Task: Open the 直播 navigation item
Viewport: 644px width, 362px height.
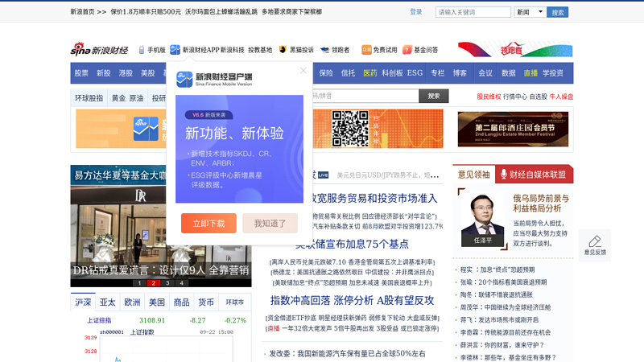Action: (x=530, y=73)
